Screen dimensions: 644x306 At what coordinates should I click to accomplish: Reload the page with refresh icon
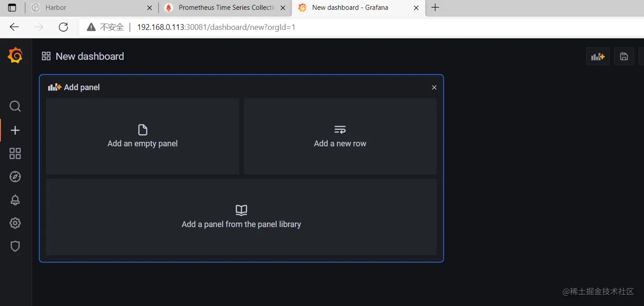[x=63, y=27]
